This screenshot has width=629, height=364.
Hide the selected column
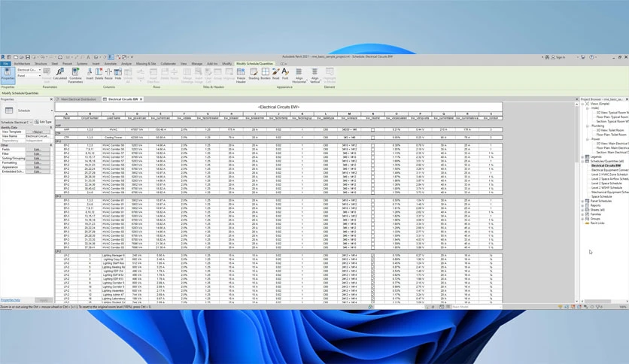click(117, 74)
